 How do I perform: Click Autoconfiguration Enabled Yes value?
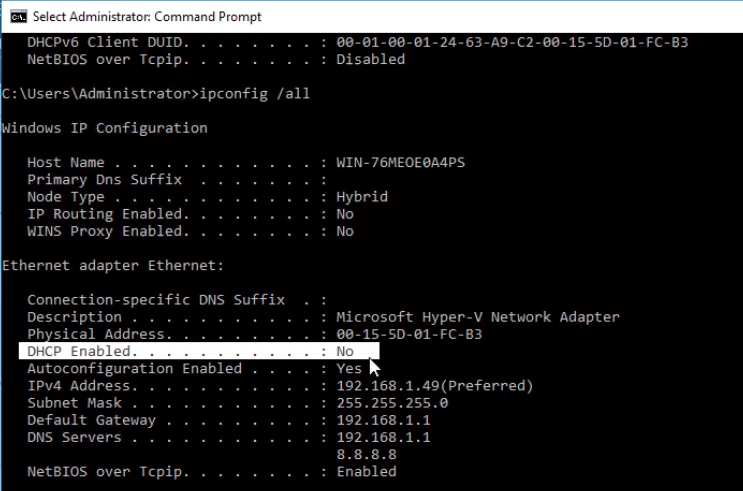(x=349, y=368)
